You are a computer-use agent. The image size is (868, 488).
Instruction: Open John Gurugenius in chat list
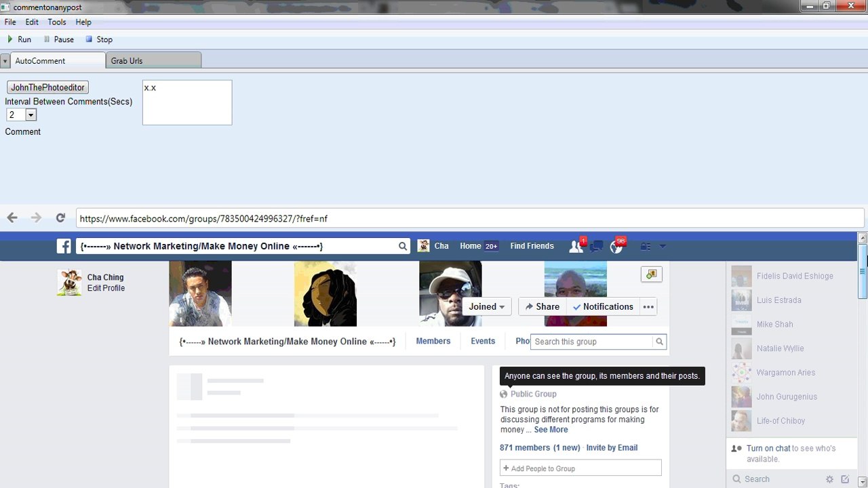coord(787,396)
